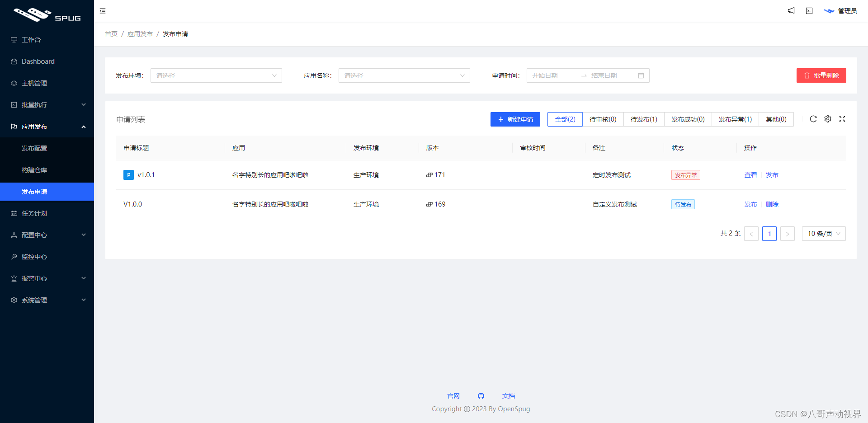
Task: Click next page arrow
Action: click(788, 234)
